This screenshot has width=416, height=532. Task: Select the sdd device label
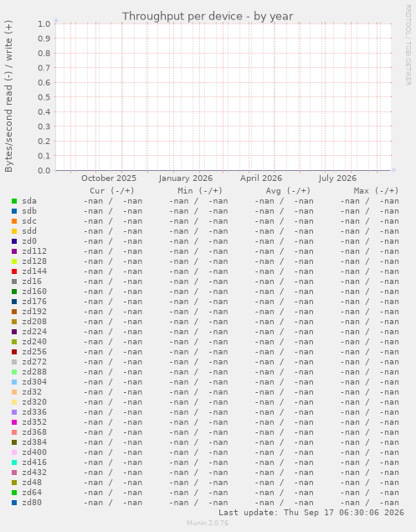[x=29, y=231]
